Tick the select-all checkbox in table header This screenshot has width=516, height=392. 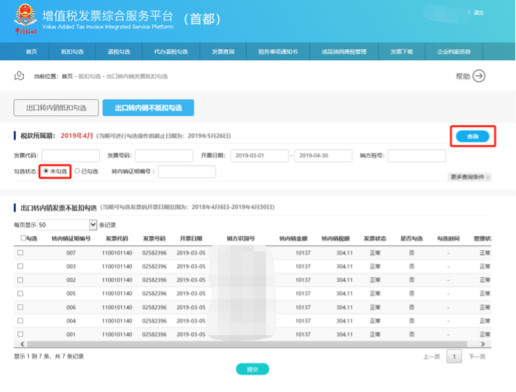(23, 238)
